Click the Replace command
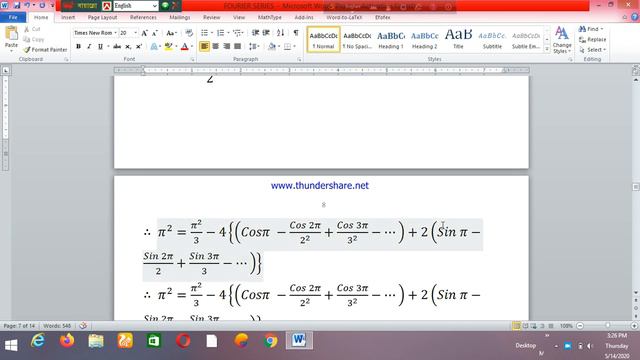The width and height of the screenshot is (640, 360). coord(592,40)
